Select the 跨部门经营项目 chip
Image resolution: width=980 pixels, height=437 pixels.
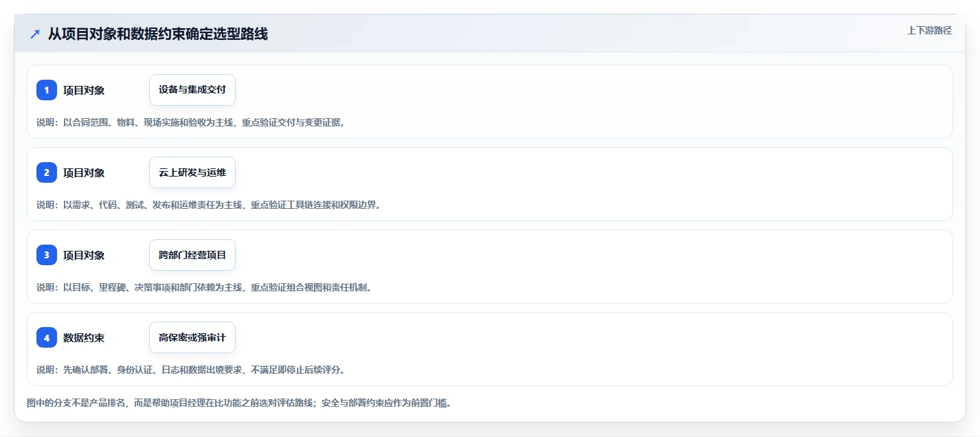click(192, 255)
